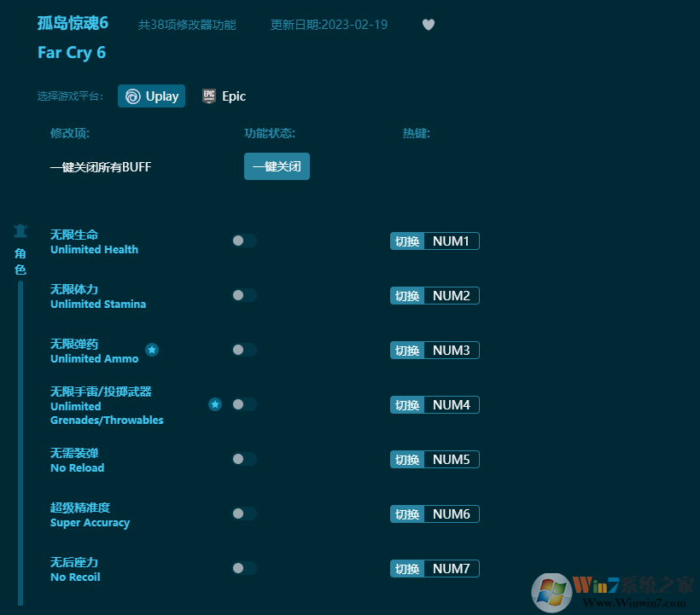The image size is (700, 615).
Task: Click the 切换 button for NUM4
Action: (x=407, y=405)
